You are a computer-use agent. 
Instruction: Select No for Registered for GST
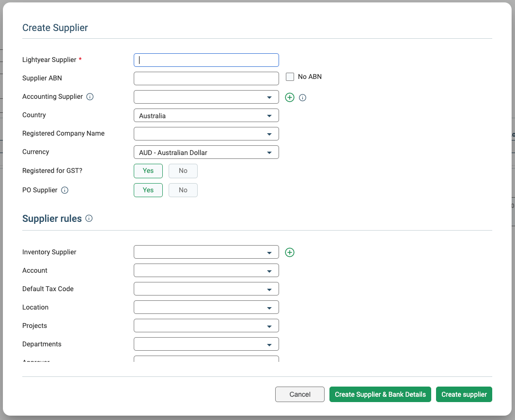pos(183,171)
